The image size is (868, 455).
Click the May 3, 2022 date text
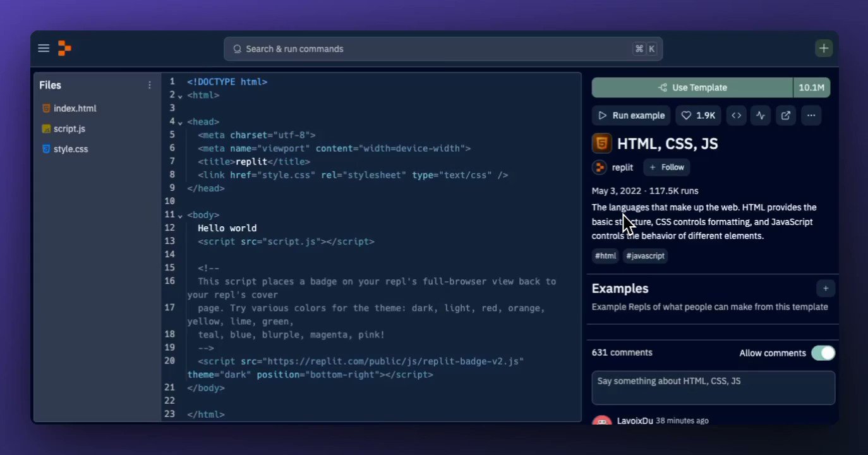click(617, 191)
